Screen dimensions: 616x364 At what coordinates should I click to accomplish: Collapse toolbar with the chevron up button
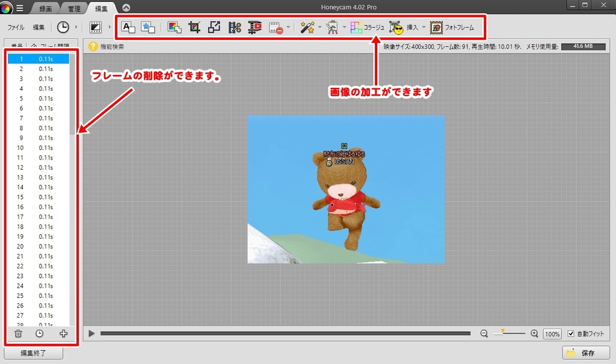tap(126, 8)
